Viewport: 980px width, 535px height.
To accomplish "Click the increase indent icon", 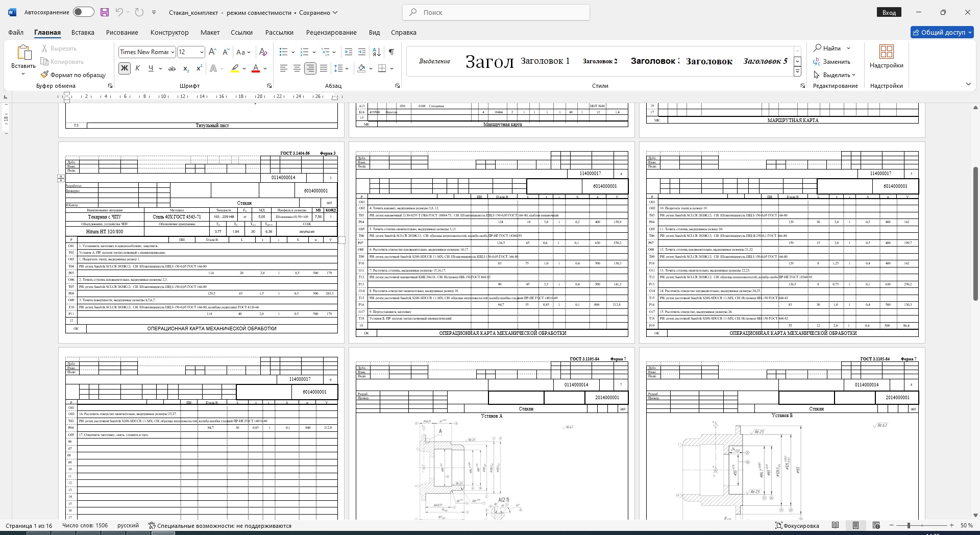I will pos(362,52).
